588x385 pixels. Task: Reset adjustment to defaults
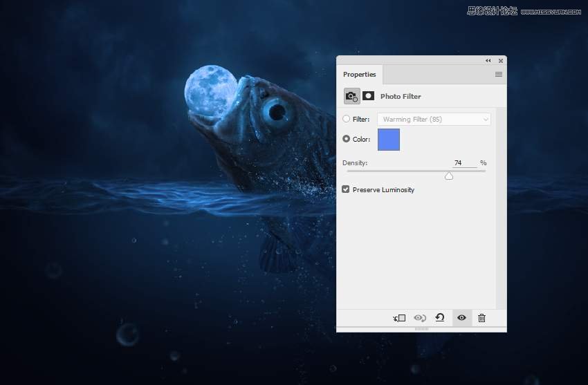click(x=439, y=318)
